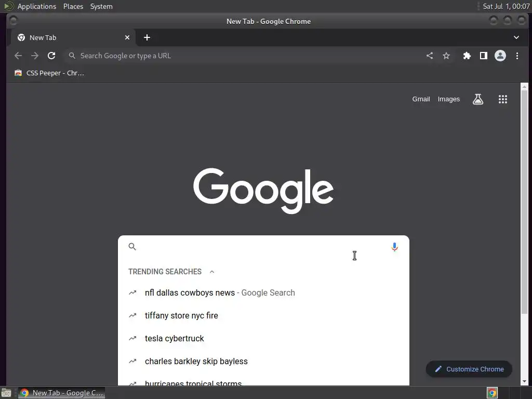532x399 pixels.
Task: Open the Images link
Action: [x=448, y=99]
